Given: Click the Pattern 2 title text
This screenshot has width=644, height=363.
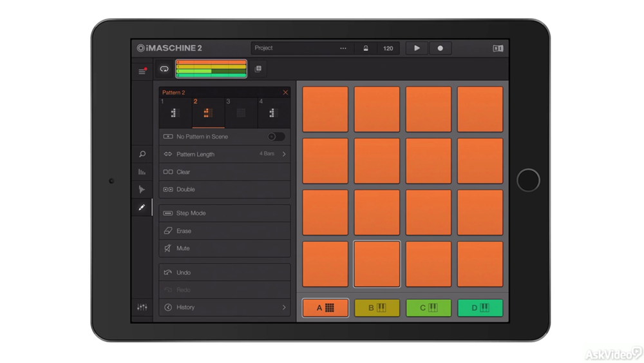Looking at the screenshot, I should 173,92.
